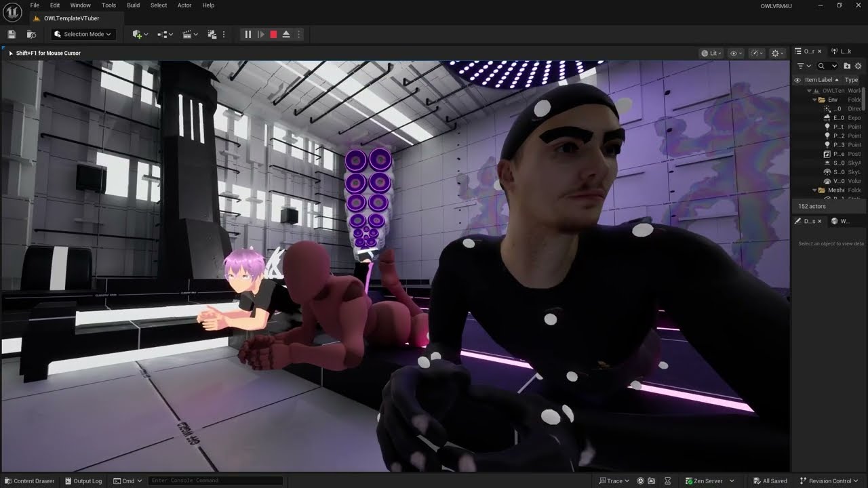The image size is (868, 488).
Task: Open the Help menu
Action: point(208,5)
